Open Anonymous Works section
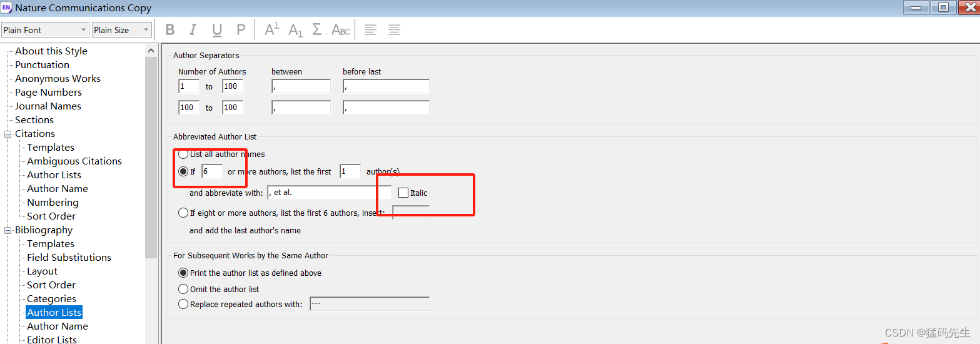Image resolution: width=980 pixels, height=344 pixels. (x=58, y=79)
